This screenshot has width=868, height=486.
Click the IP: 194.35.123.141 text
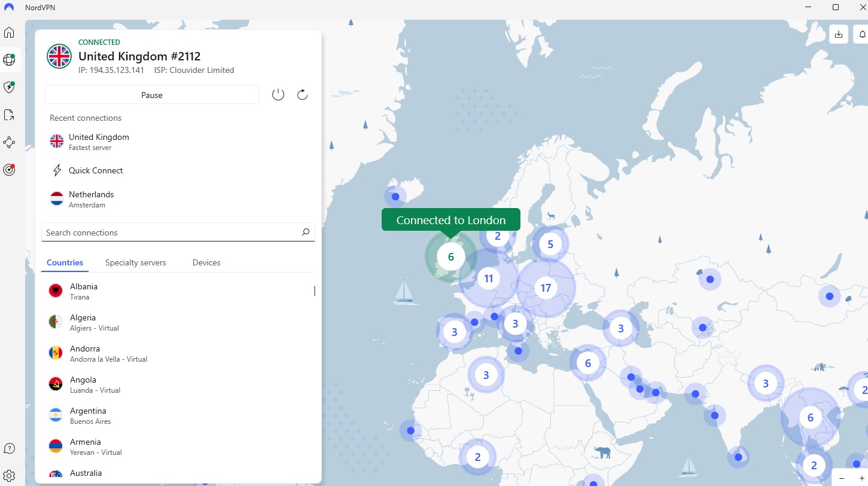click(x=111, y=70)
